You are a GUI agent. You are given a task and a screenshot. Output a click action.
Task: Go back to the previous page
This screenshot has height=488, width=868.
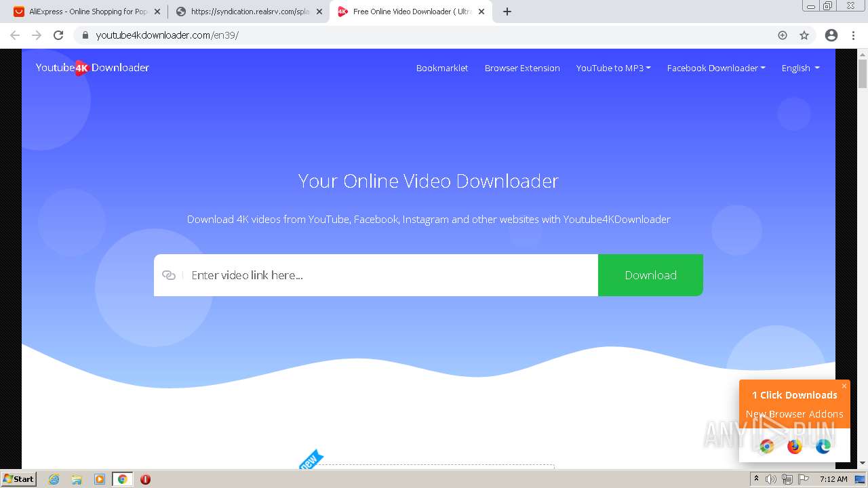click(15, 35)
